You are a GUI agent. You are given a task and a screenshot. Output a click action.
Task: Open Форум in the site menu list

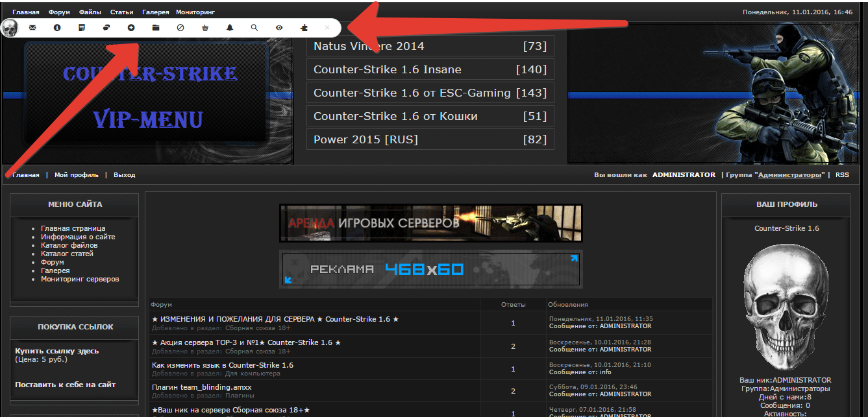(x=52, y=262)
